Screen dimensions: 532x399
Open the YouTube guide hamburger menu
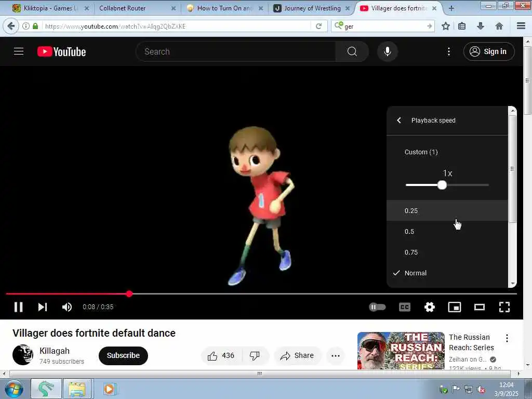point(19,51)
